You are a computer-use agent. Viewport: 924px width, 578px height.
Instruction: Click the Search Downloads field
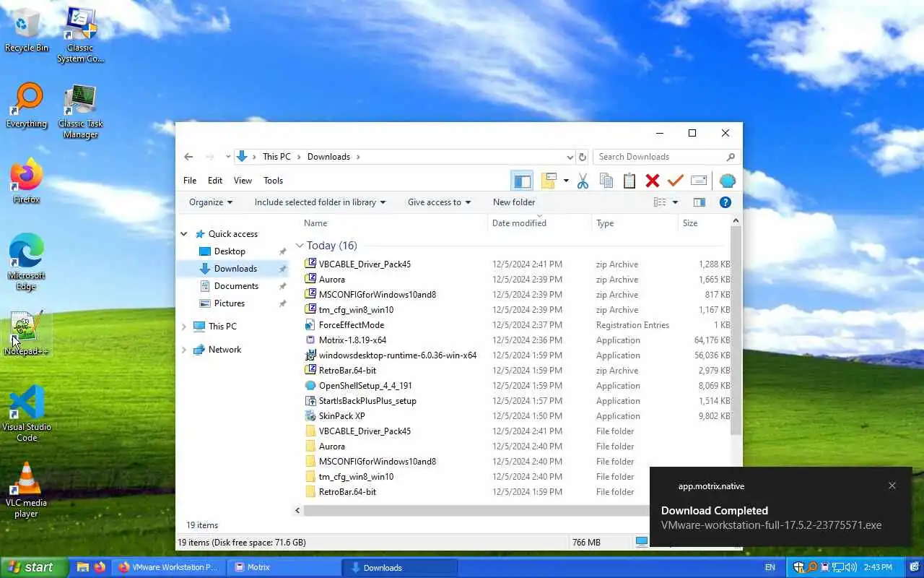[666, 157]
